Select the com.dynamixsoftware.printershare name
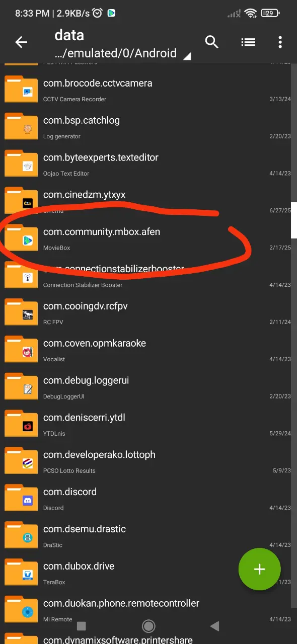This screenshot has height=644, width=297. 118,640
